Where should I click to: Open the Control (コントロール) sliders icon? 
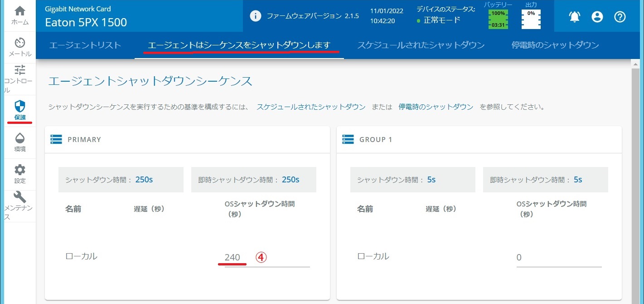20,70
